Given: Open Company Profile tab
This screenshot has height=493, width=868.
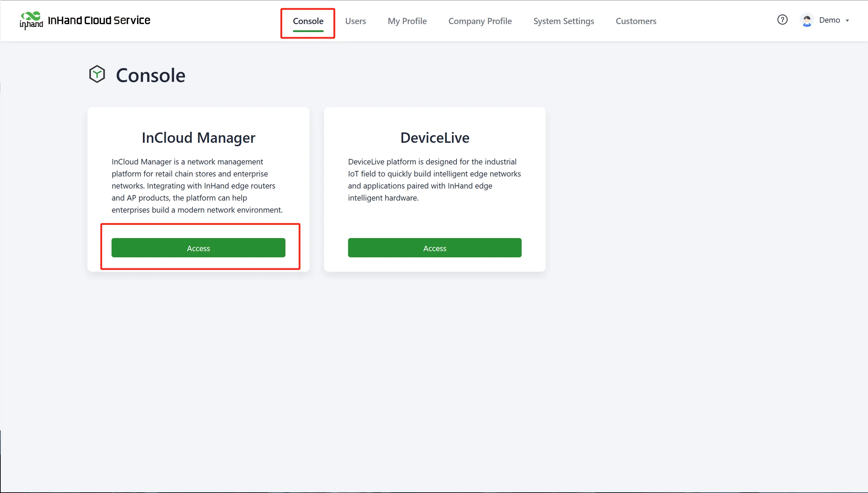Looking at the screenshot, I should point(480,21).
